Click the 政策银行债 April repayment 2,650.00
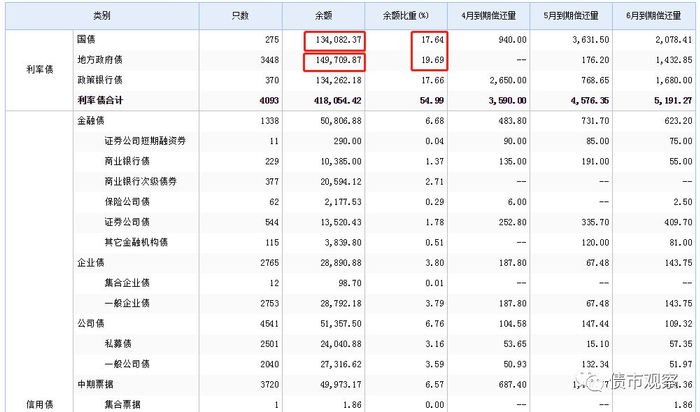Viewport: 700px width, 412px height. coord(508,80)
